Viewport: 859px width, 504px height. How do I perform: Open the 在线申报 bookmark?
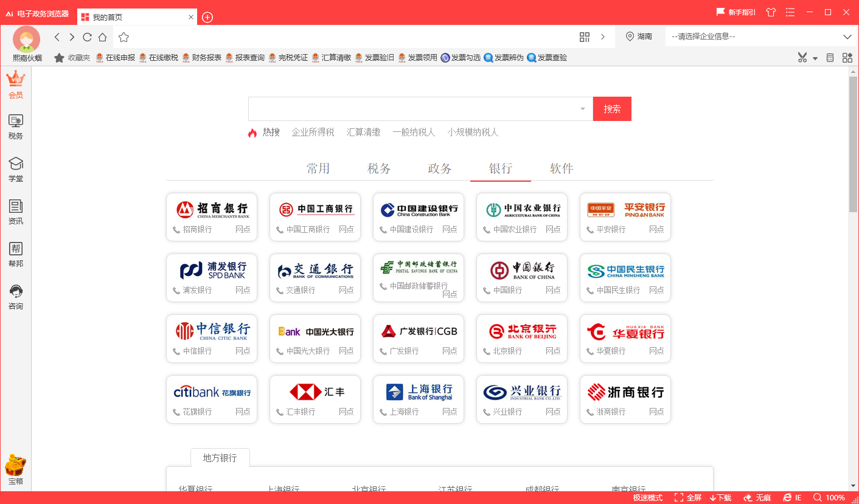115,58
